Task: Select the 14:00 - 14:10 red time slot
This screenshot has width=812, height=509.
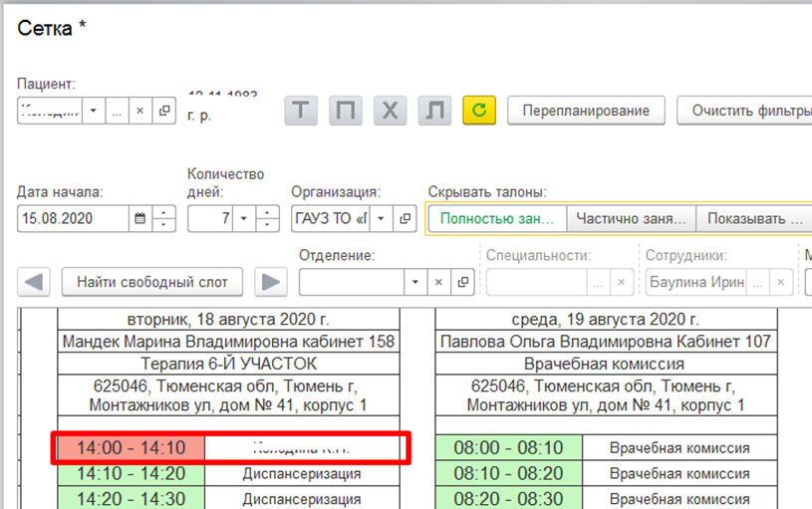Action: pyautogui.click(x=132, y=447)
